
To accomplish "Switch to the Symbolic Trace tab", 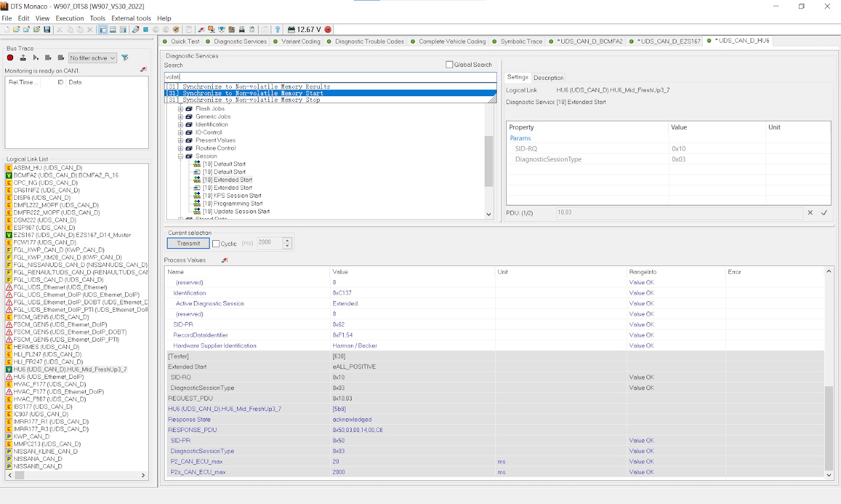I will pyautogui.click(x=518, y=41).
